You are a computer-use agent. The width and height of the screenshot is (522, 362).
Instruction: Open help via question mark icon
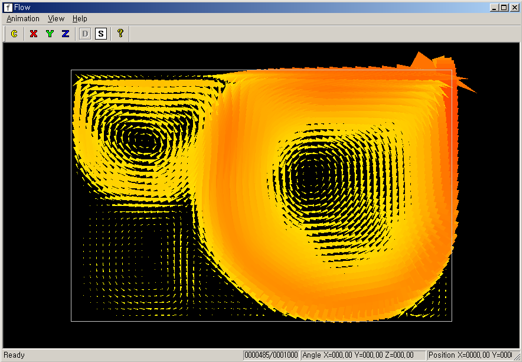coord(120,33)
